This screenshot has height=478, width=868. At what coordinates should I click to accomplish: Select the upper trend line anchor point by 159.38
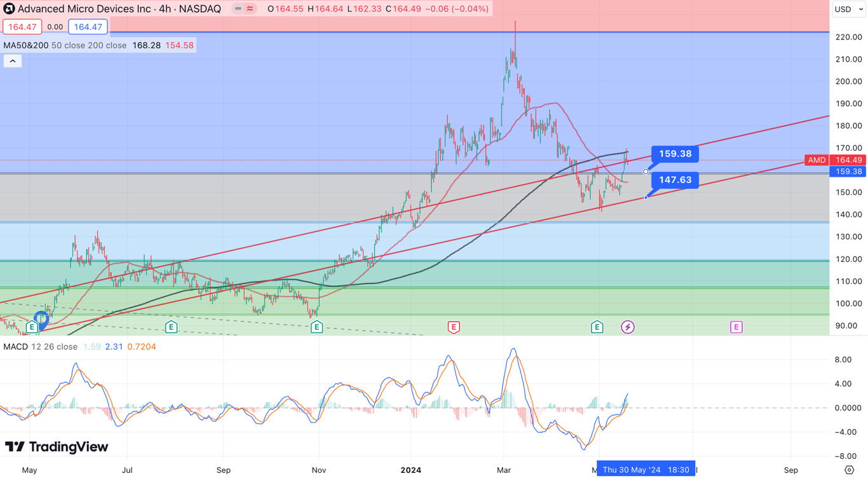[646, 172]
